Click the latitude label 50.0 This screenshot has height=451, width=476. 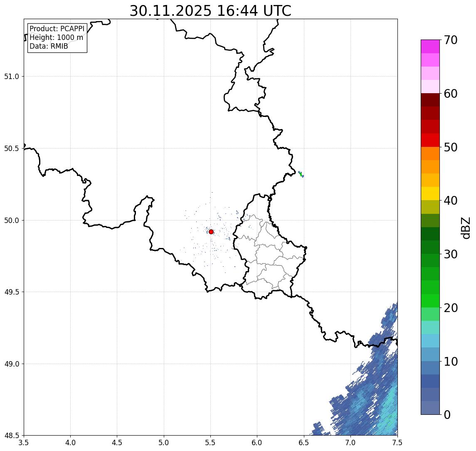click(x=12, y=221)
